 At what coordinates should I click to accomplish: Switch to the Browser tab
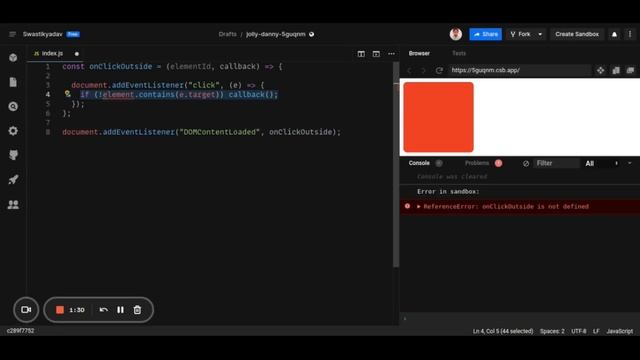pyautogui.click(x=419, y=53)
